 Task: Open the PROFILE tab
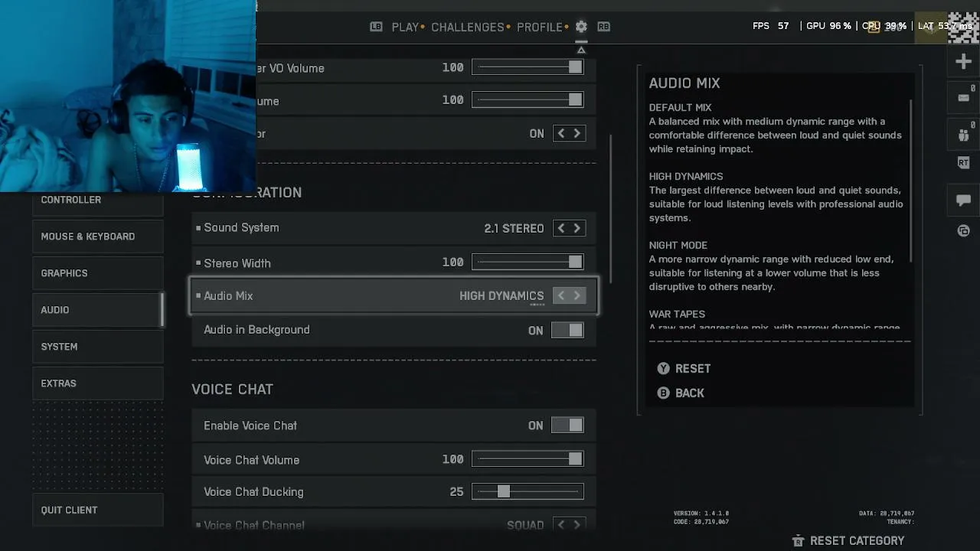(540, 28)
